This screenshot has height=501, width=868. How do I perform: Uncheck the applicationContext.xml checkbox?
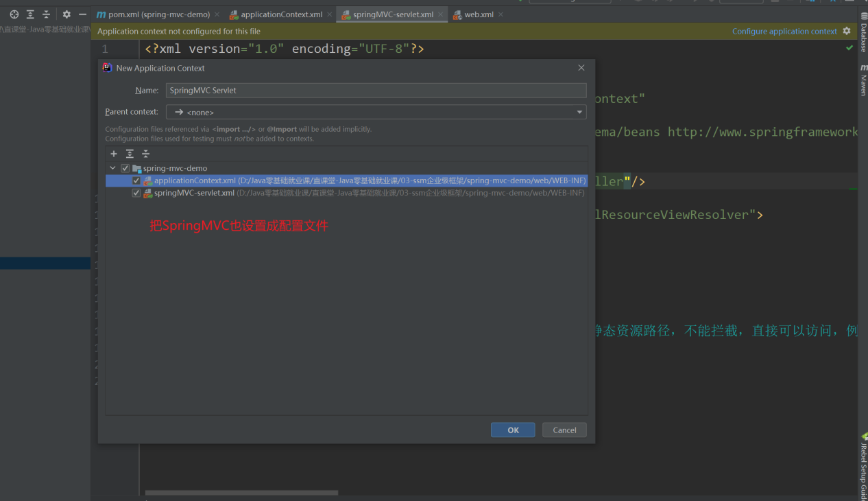point(136,180)
